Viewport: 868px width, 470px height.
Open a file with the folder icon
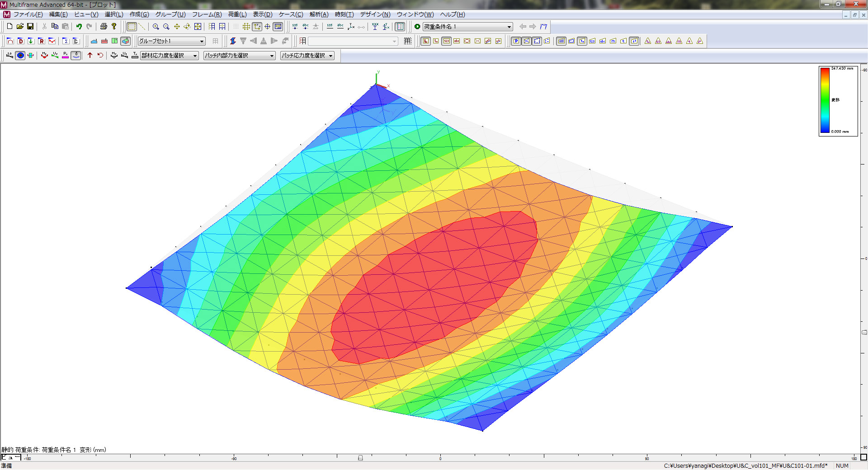[20, 27]
